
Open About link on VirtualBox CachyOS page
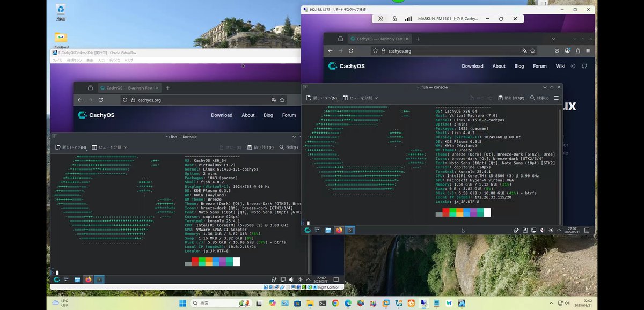point(248,115)
